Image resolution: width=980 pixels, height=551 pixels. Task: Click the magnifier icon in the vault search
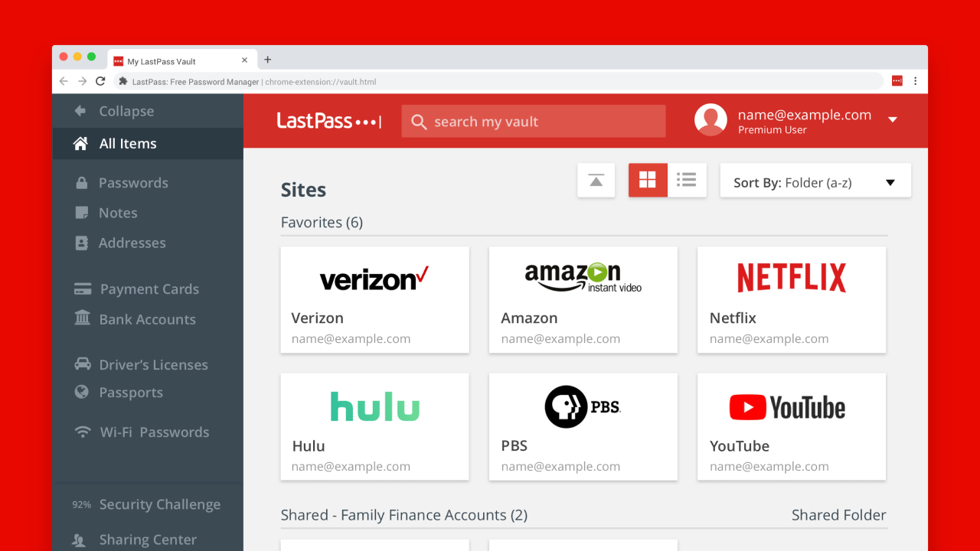419,122
